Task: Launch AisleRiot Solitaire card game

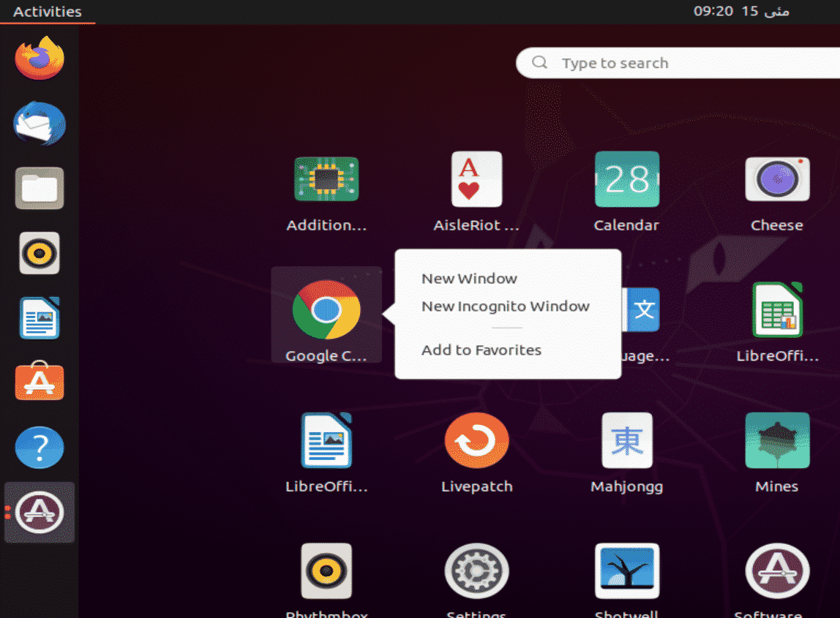Action: [476, 180]
